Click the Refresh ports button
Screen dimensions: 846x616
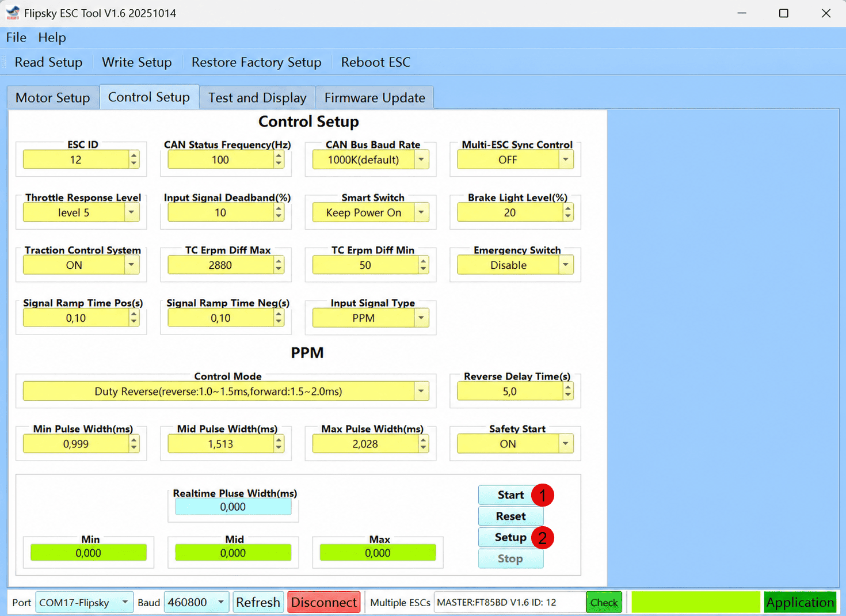[x=258, y=603]
